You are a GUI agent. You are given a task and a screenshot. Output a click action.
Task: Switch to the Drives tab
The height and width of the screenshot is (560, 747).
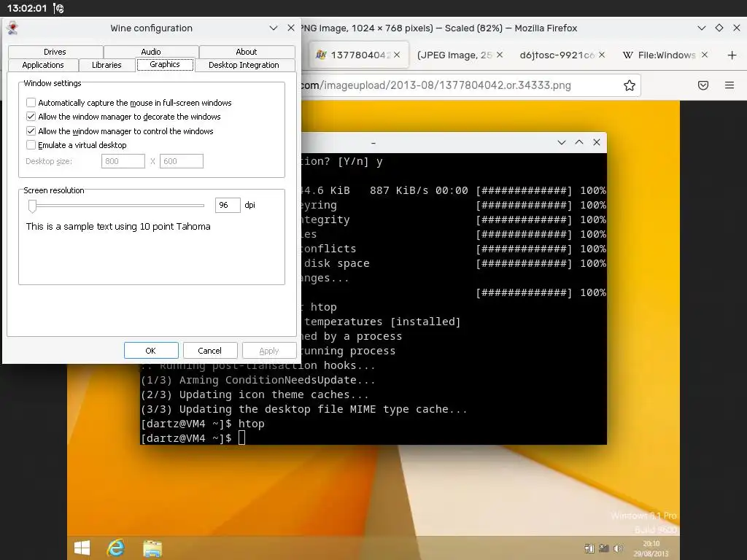55,52
